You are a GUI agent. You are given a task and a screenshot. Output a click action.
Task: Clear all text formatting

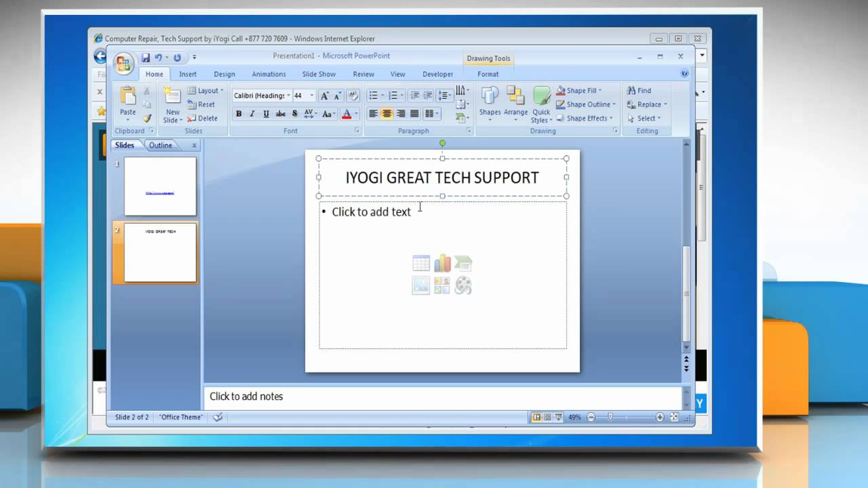pos(353,96)
